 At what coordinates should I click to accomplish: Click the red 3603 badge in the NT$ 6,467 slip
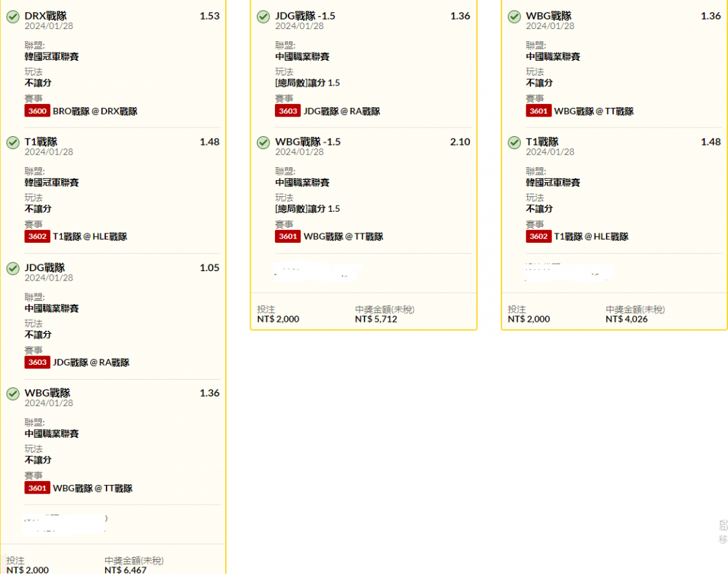point(37,362)
